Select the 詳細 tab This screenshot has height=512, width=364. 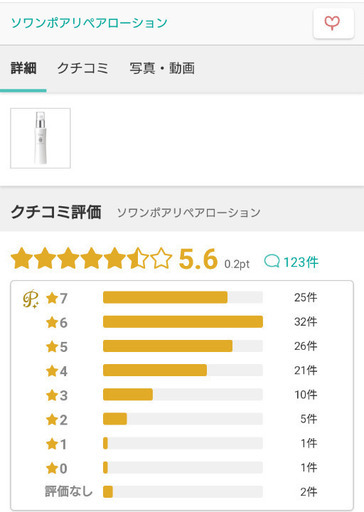pos(23,68)
